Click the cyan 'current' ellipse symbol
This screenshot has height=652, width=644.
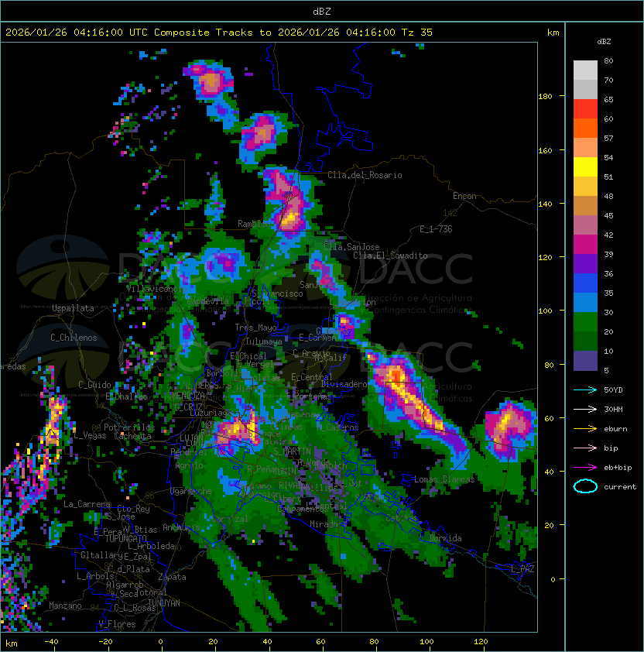pos(585,486)
